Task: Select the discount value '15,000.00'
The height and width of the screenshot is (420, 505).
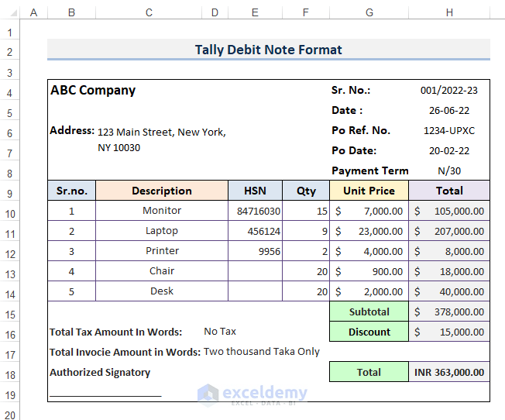Action: pyautogui.click(x=462, y=332)
